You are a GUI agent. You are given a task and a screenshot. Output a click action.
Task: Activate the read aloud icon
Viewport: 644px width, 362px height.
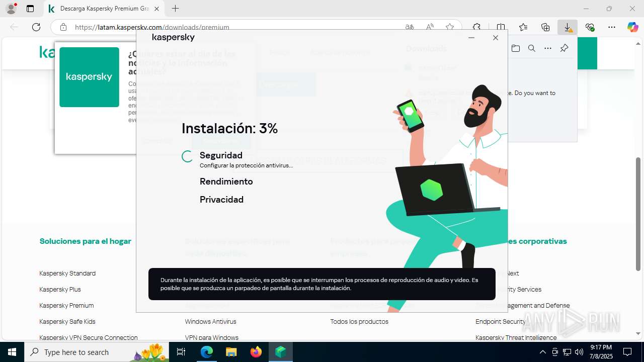tap(430, 27)
